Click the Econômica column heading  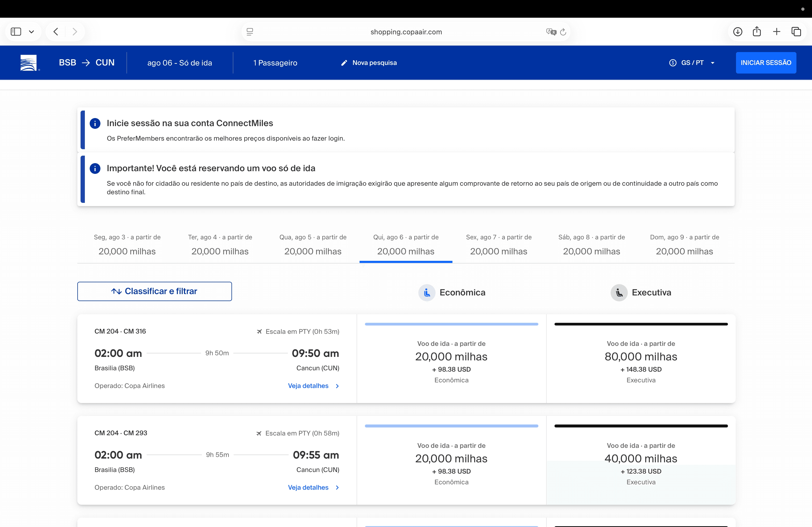tap(462, 292)
